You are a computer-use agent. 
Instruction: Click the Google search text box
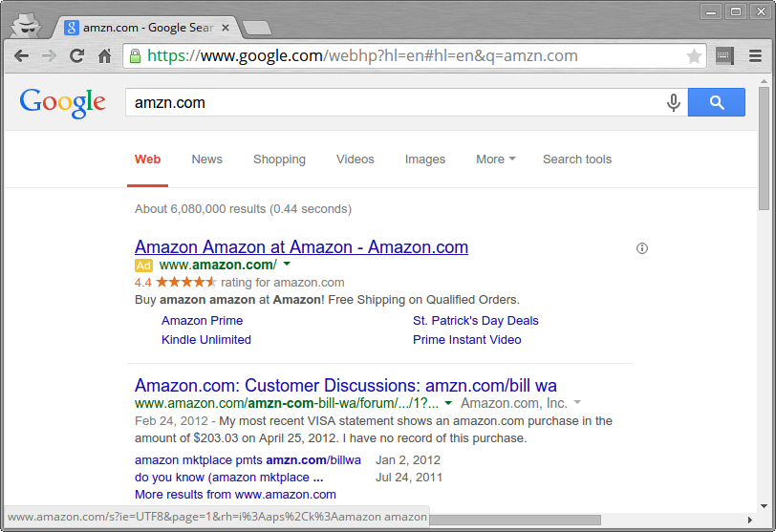pos(392,103)
